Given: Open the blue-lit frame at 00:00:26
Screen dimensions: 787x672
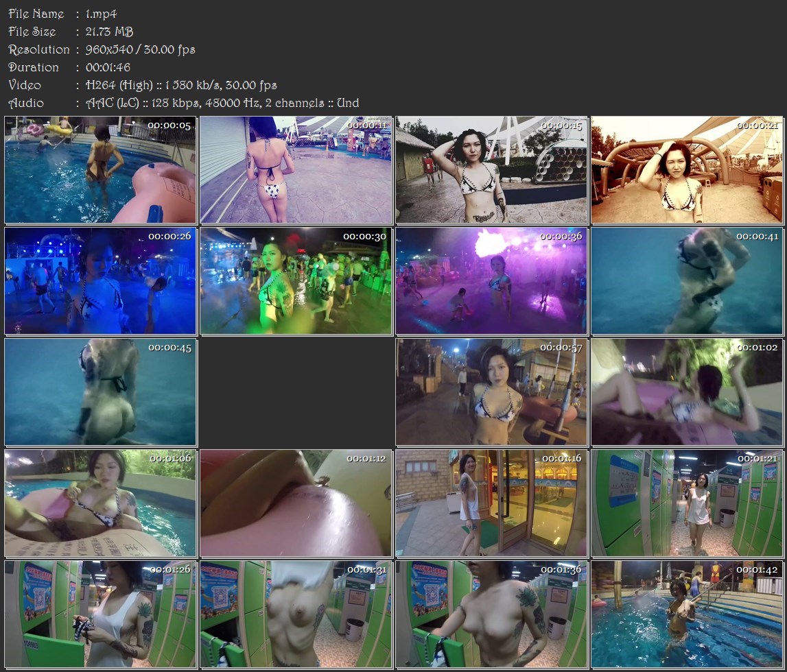Looking at the screenshot, I should tap(100, 281).
